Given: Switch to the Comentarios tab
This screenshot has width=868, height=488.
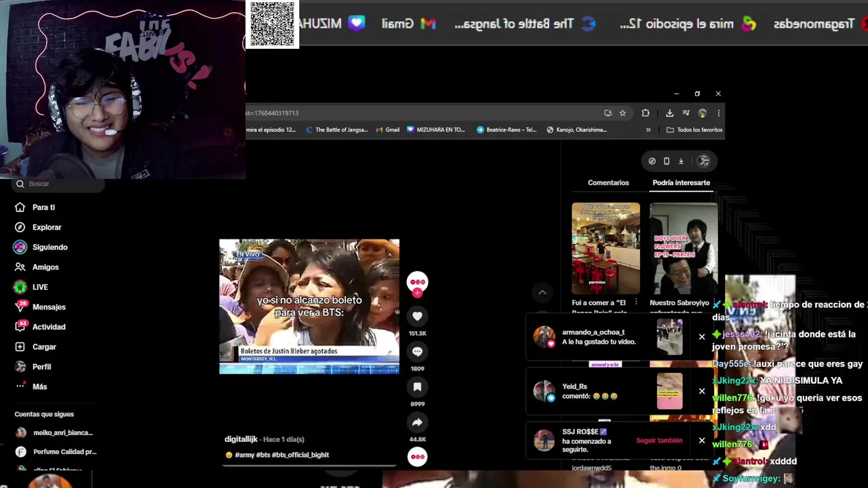Looking at the screenshot, I should pos(608,182).
